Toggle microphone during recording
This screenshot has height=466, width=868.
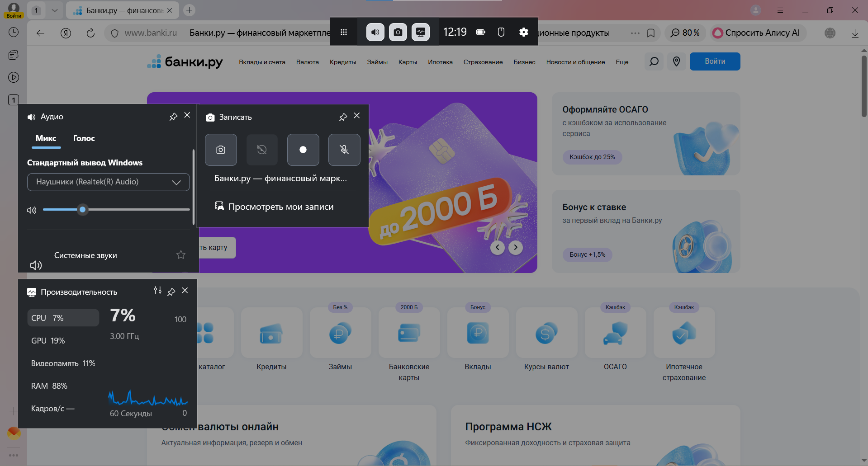click(344, 150)
